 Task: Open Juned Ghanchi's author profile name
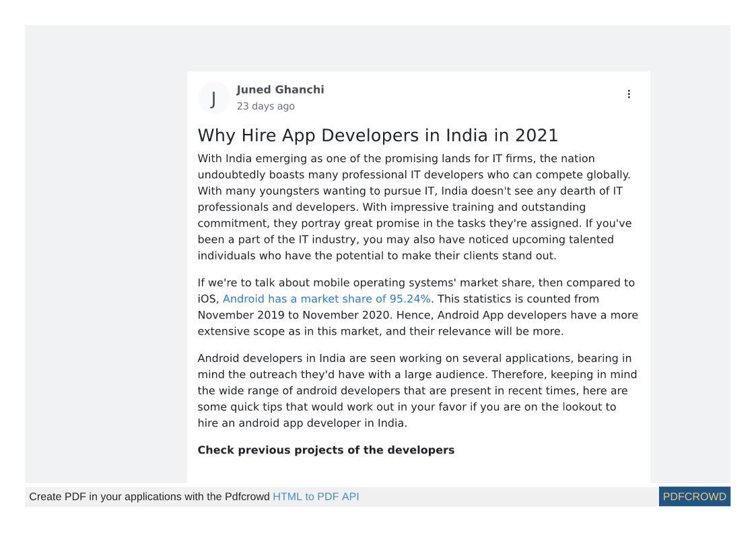(280, 90)
